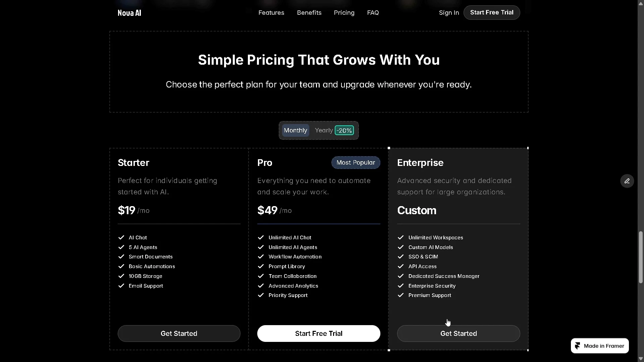Click the pencil edit icon

pyautogui.click(x=627, y=181)
